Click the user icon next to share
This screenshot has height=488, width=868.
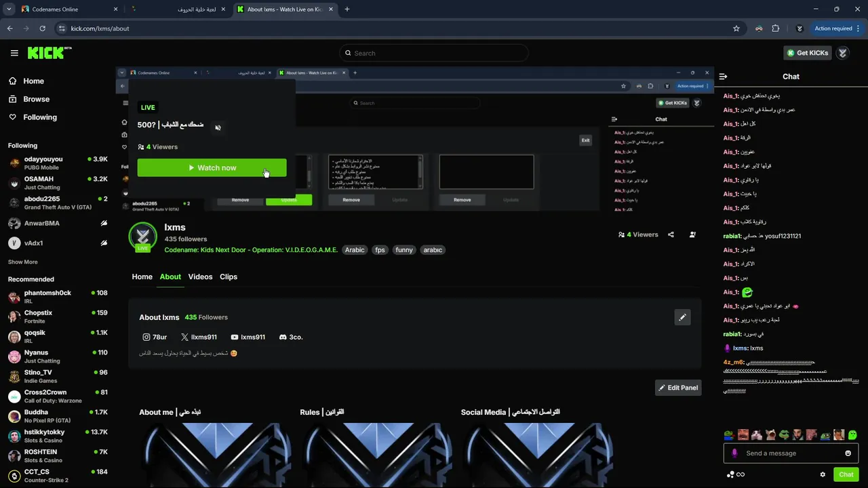(x=692, y=235)
